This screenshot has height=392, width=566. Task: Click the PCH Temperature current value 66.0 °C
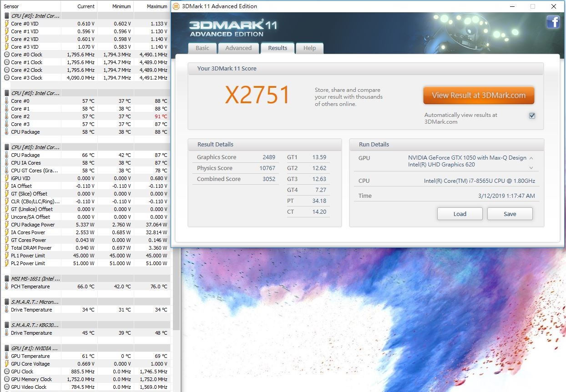point(86,286)
